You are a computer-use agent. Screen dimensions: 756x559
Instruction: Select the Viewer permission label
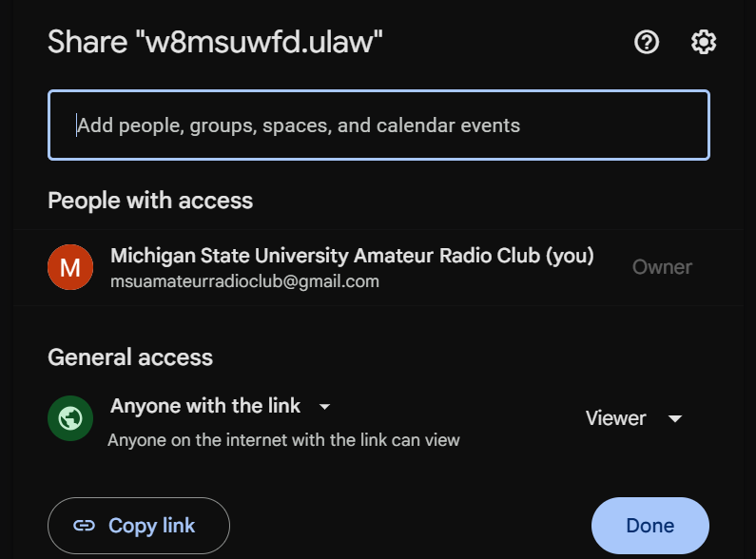coord(615,418)
